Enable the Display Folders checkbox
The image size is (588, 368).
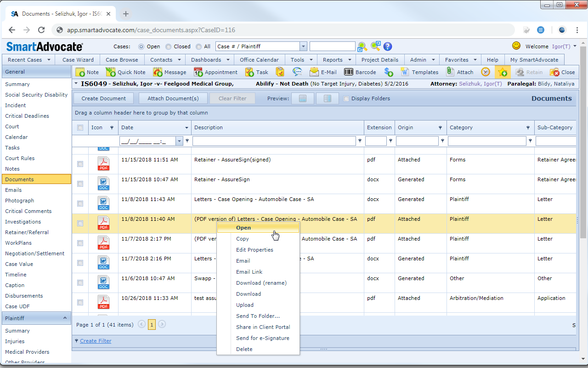tap(346, 98)
